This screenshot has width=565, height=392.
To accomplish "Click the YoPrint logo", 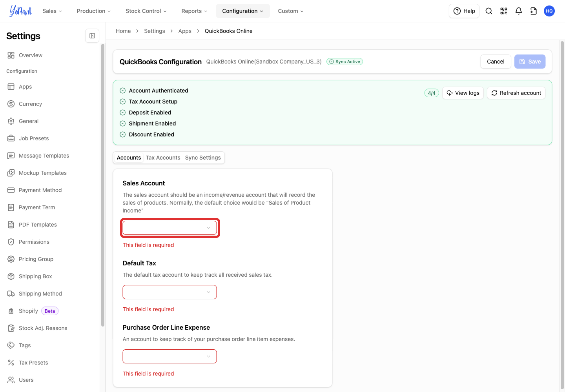I will click(21, 11).
